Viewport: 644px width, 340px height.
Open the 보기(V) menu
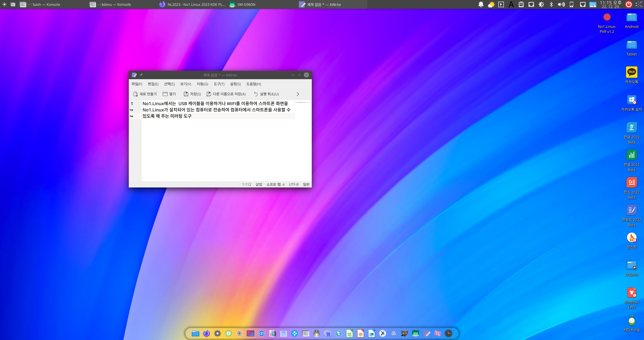coord(186,84)
